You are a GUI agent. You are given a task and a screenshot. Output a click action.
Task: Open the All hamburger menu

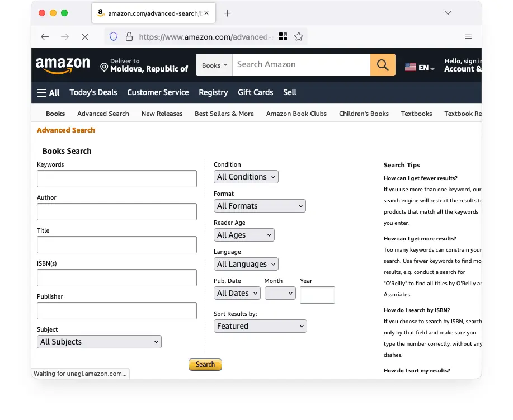click(x=48, y=93)
